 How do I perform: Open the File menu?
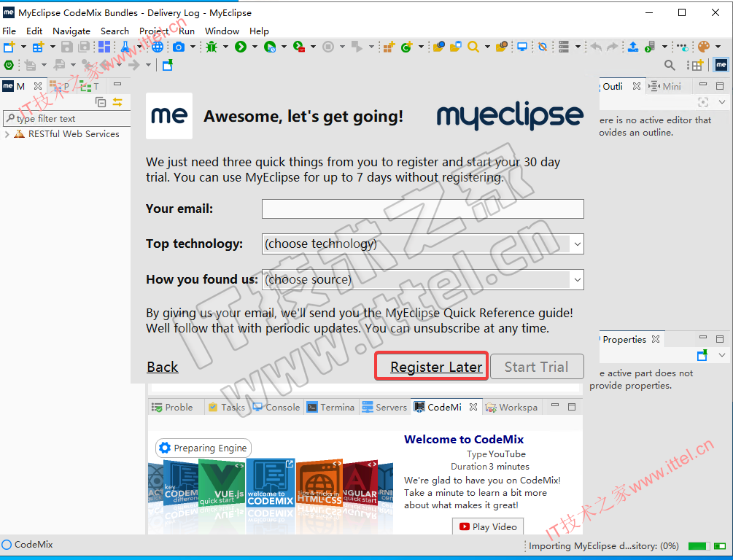pyautogui.click(x=9, y=31)
